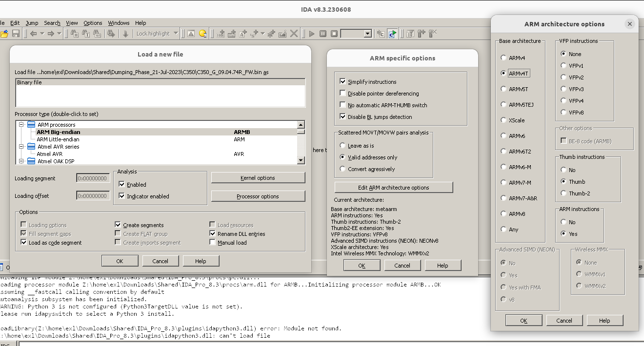This screenshot has width=644, height=346.
Task: Click the processor list scroll-down arrow
Action: (x=301, y=160)
